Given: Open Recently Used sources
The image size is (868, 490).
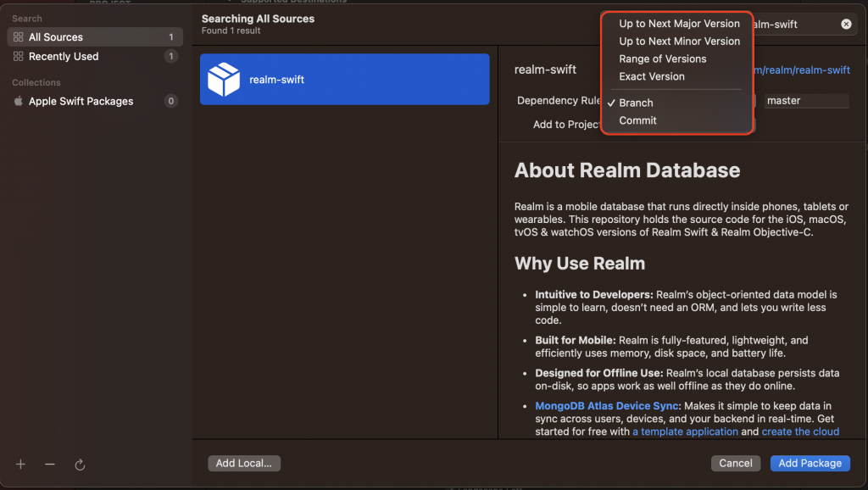Looking at the screenshot, I should tap(95, 57).
